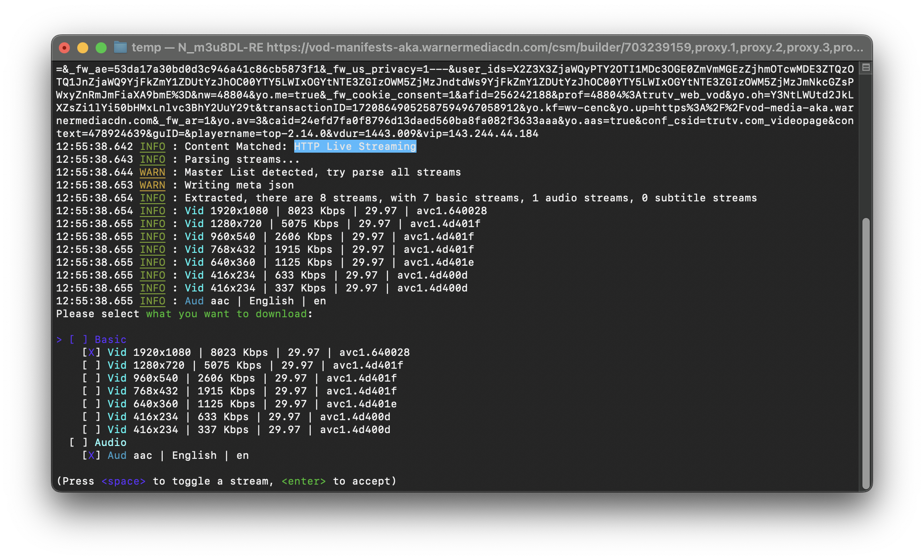
Task: Click the window title text temp — N_m3u8DL-RE
Action: pyautogui.click(x=198, y=47)
